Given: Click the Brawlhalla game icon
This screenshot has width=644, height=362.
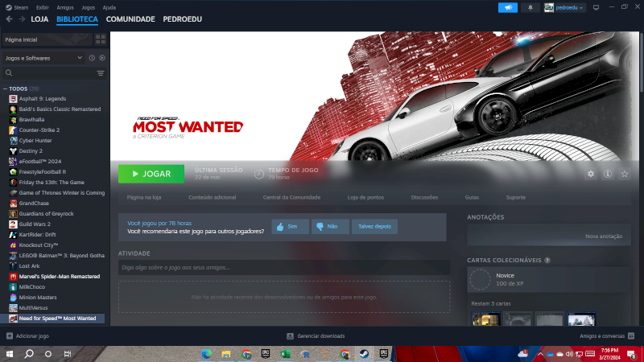Looking at the screenshot, I should [13, 119].
